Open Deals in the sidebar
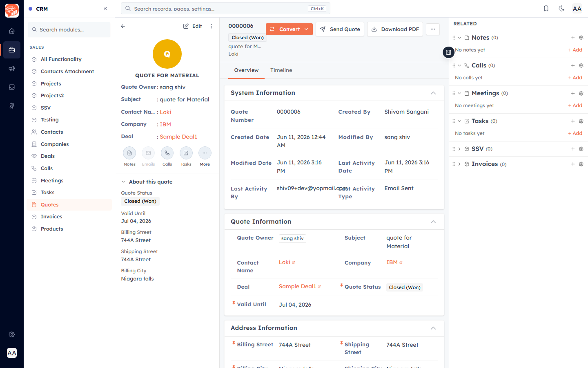Screen dimensions: 588x368 (x=69, y=156)
